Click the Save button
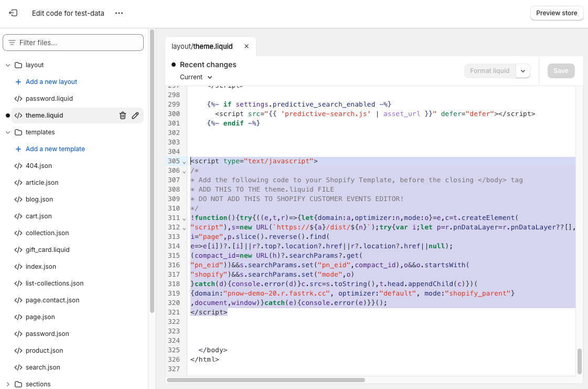This screenshot has height=389, width=588. (561, 71)
